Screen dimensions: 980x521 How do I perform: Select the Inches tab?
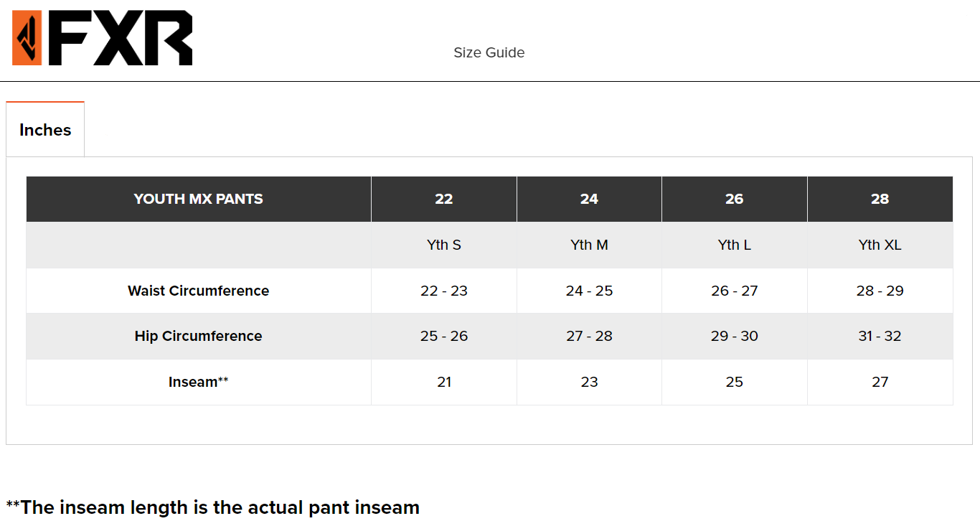(45, 130)
